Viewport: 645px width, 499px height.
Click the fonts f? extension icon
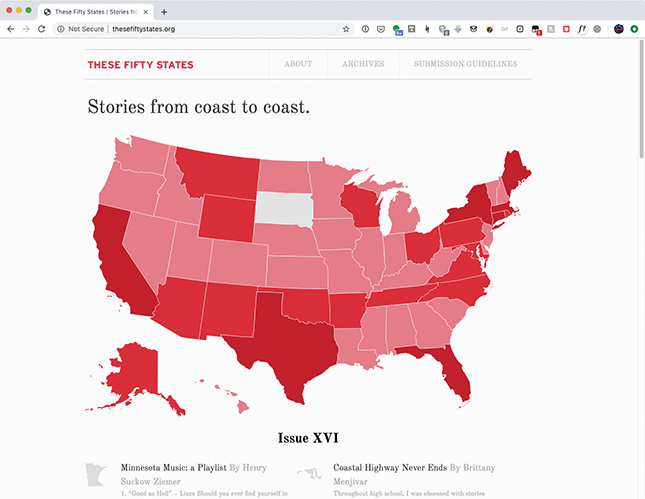click(x=582, y=29)
